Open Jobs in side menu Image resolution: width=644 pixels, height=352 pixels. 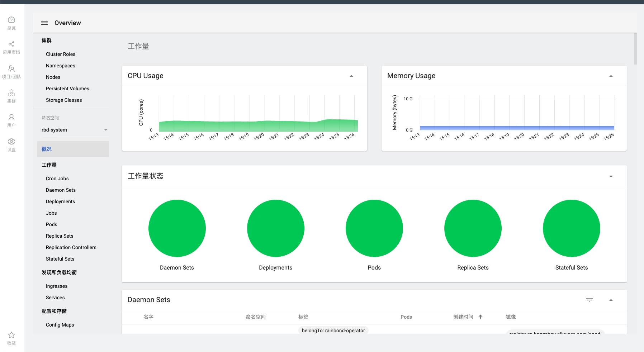coord(51,213)
